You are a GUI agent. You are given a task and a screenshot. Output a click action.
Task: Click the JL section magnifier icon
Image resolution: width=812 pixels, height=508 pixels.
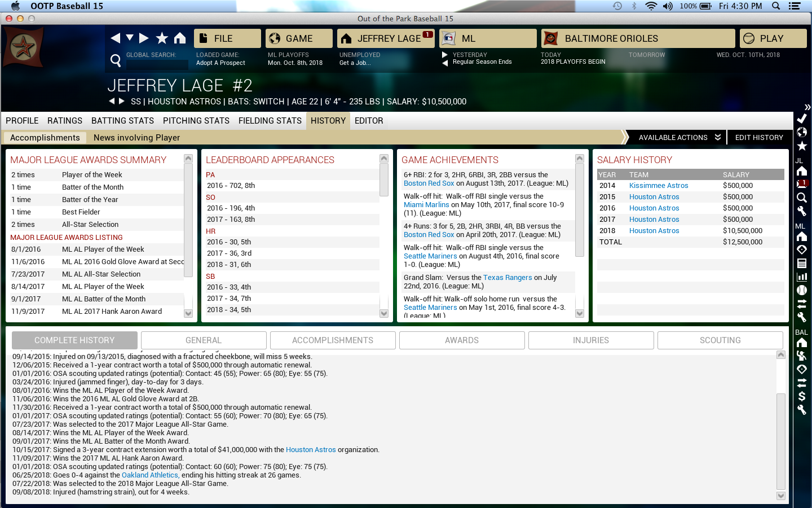801,198
